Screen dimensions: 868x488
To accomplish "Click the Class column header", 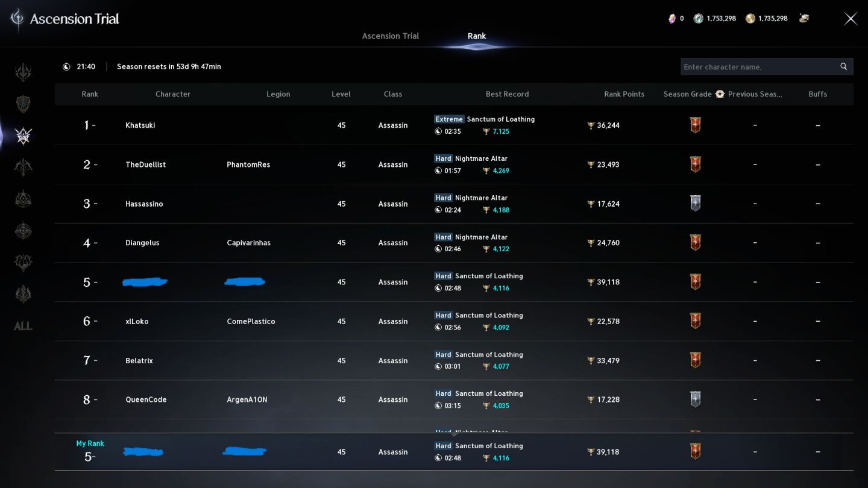I will [x=393, y=94].
